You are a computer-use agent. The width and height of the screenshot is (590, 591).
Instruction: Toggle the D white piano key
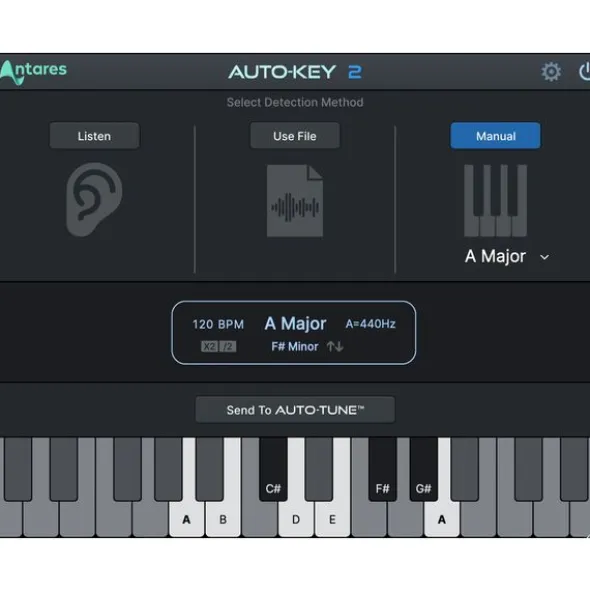(296, 519)
